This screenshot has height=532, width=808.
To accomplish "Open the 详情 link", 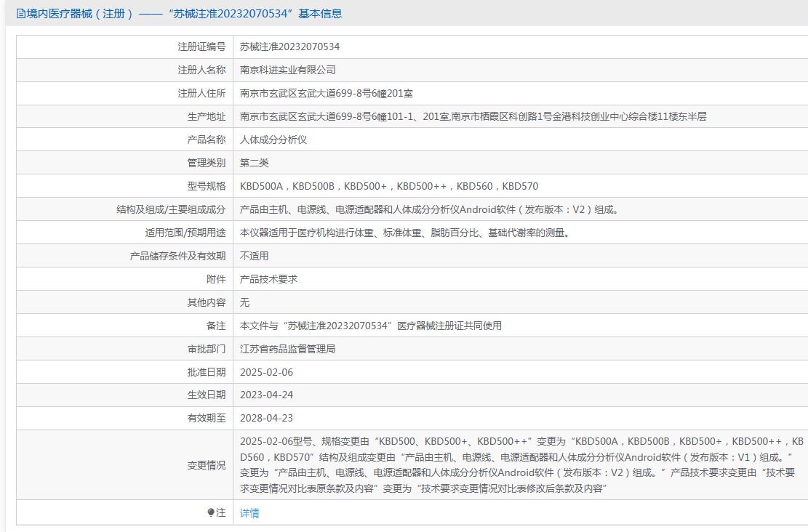I will click(x=249, y=513).
